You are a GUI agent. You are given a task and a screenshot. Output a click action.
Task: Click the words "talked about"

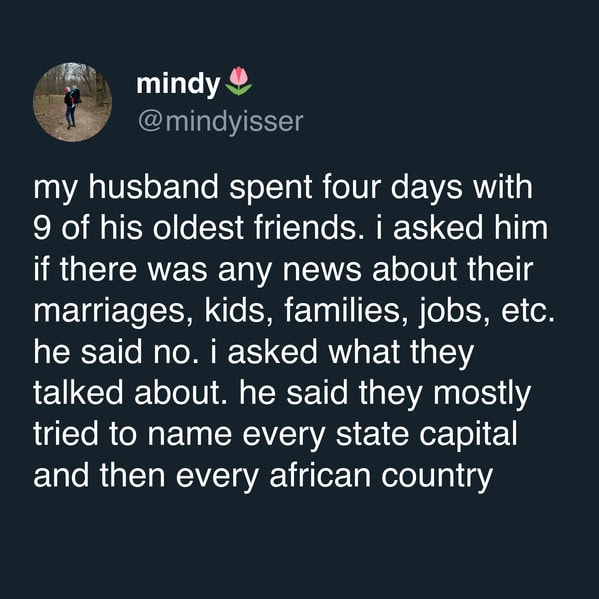pyautogui.click(x=128, y=393)
